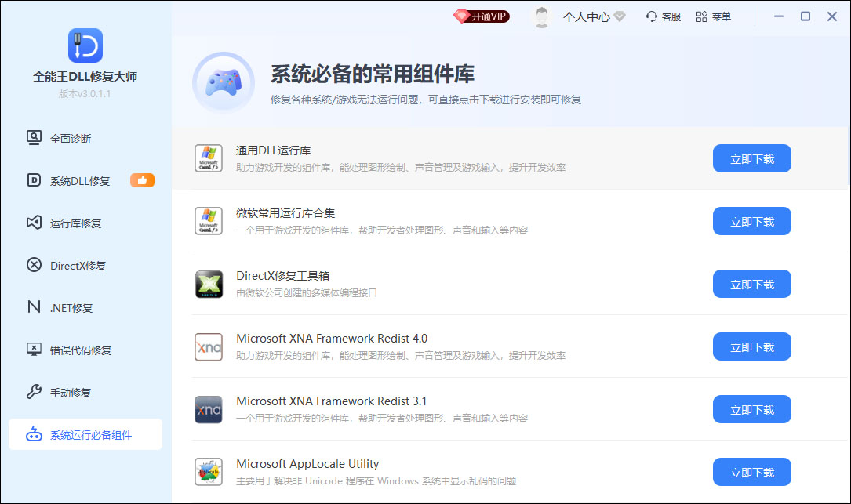This screenshot has width=851, height=504.
Task: Download XNA Framework Redist 4.0
Action: click(x=751, y=346)
